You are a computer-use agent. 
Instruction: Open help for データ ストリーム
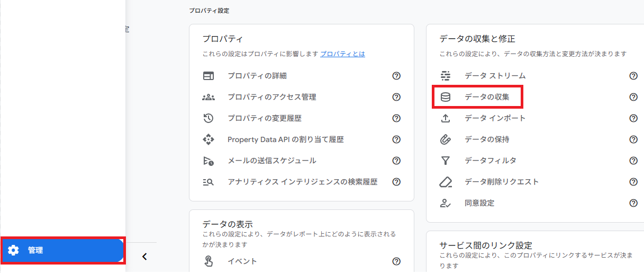tap(633, 76)
